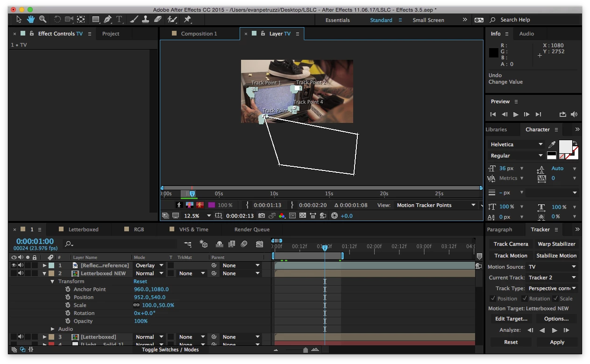This screenshot has width=590, height=364.
Task: Switch to the Audio panel tab
Action: pos(526,34)
